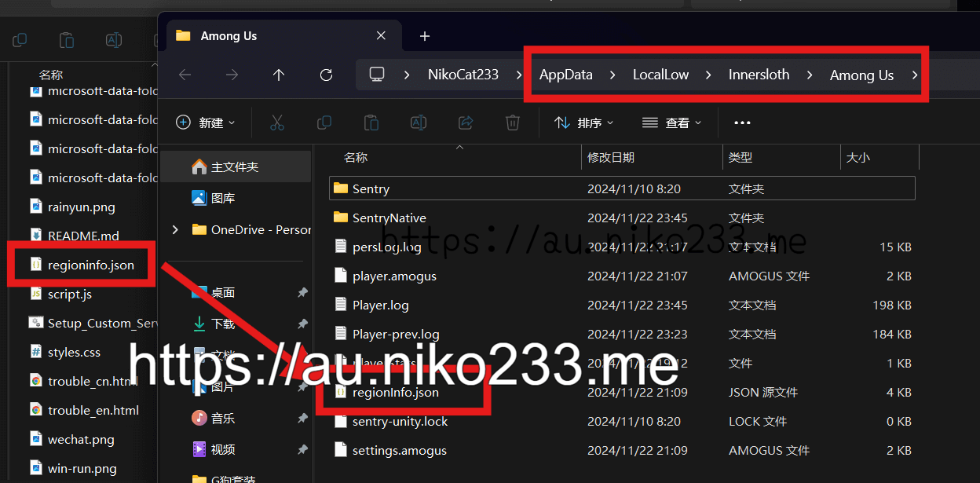Go up one folder level
The height and width of the screenshot is (483, 980).
tap(278, 75)
